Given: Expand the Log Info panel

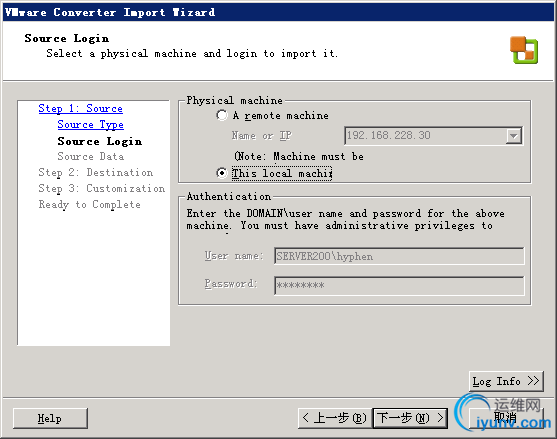Looking at the screenshot, I should click(x=506, y=381).
